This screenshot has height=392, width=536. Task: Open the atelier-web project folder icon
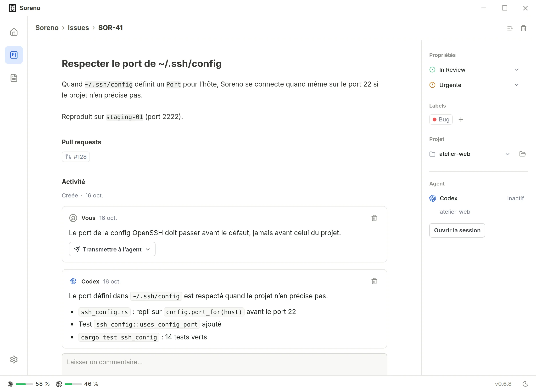(x=523, y=154)
